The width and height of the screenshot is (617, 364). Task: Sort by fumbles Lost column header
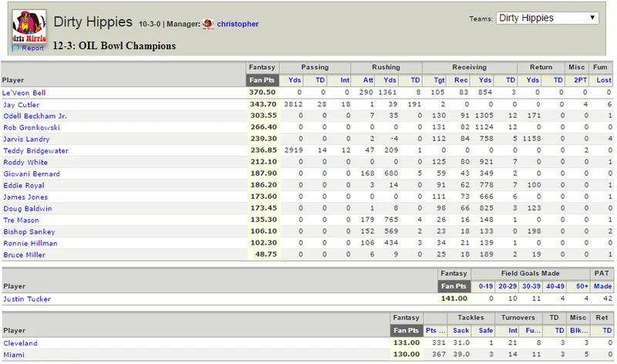[604, 80]
